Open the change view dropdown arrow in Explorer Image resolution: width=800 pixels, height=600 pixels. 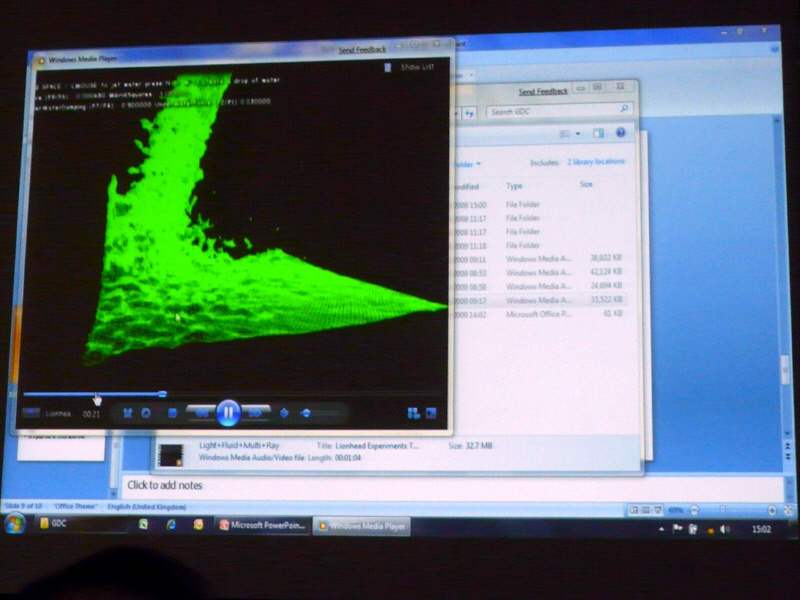coord(578,134)
